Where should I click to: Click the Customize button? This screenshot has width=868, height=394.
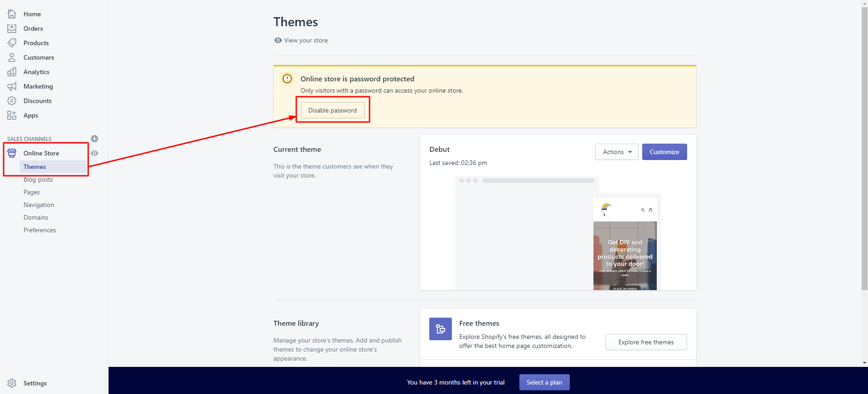(664, 152)
